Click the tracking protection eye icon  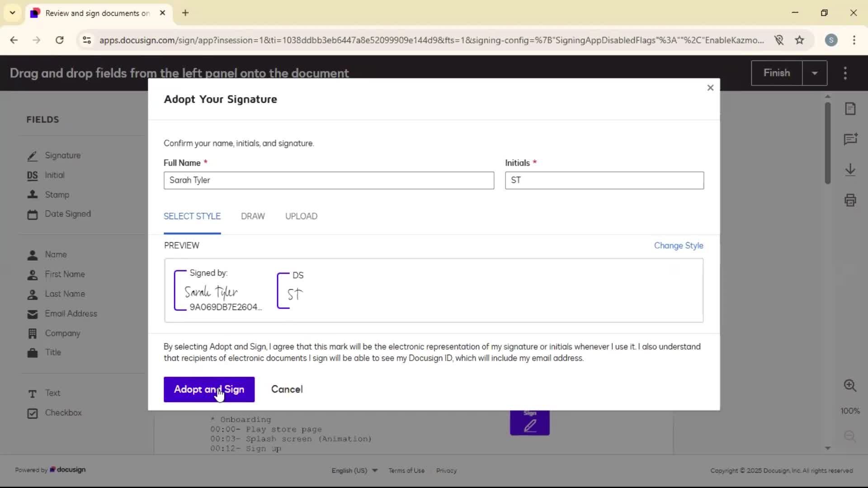point(778,40)
